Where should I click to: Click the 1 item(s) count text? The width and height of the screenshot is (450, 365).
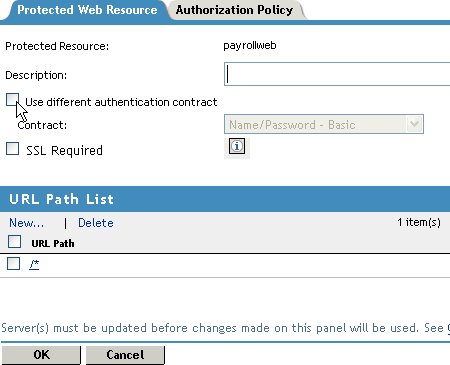[419, 222]
